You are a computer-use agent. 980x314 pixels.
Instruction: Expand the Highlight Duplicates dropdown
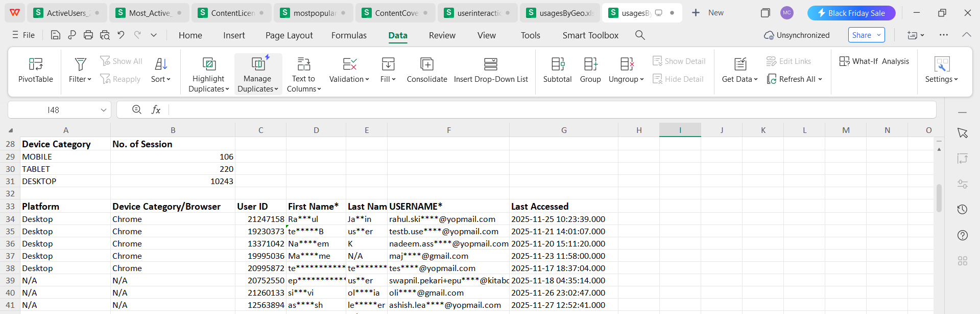pyautogui.click(x=208, y=84)
